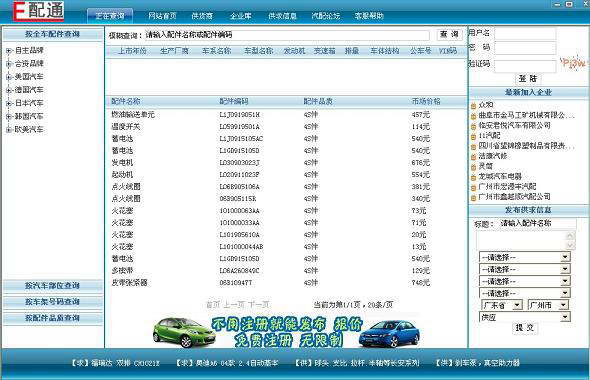Image resolution: width=590 pixels, height=380 pixels.
Task: Go to 下一页 next page
Action: point(259,305)
